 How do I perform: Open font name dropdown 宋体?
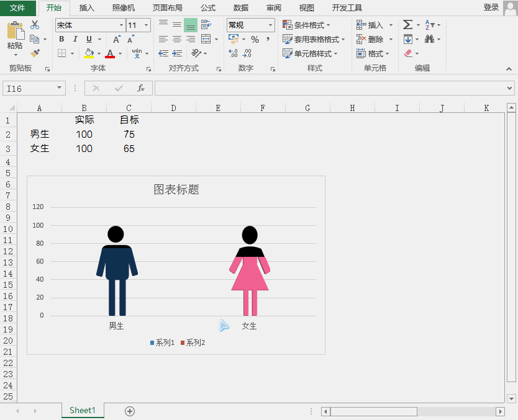coord(121,25)
